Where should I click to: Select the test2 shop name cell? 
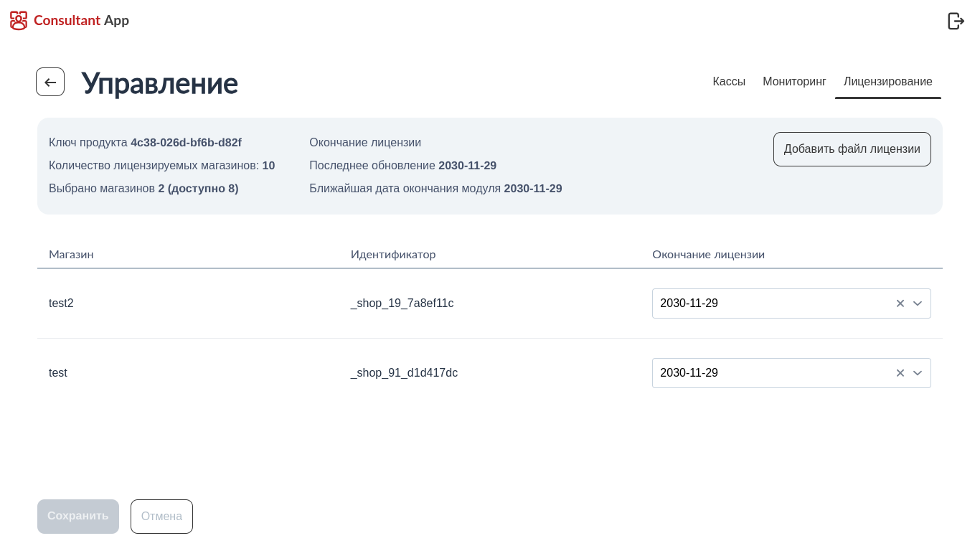61,303
